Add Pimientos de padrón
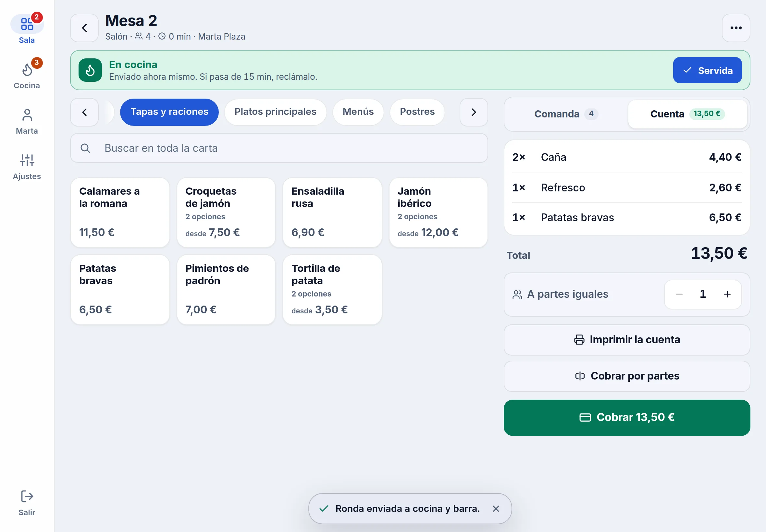Viewport: 766px width, 532px height. click(x=226, y=290)
